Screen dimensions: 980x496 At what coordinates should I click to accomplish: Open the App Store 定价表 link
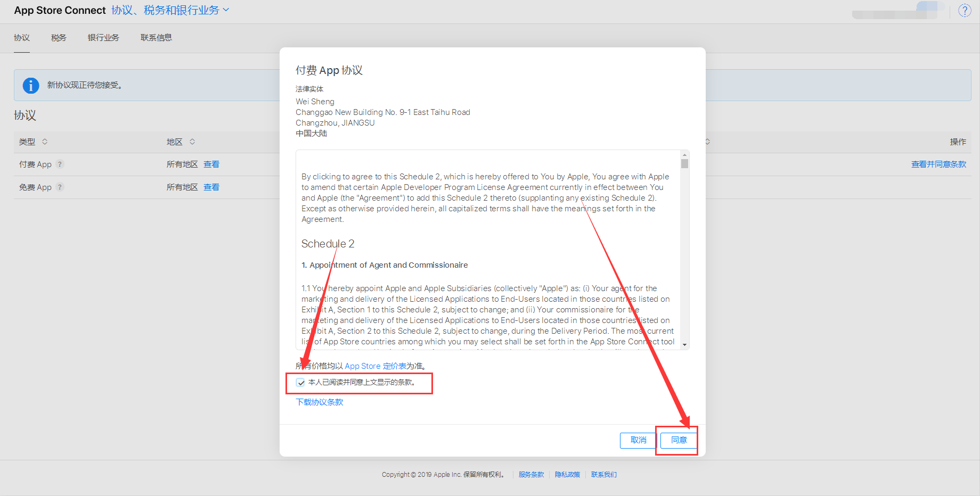375,366
